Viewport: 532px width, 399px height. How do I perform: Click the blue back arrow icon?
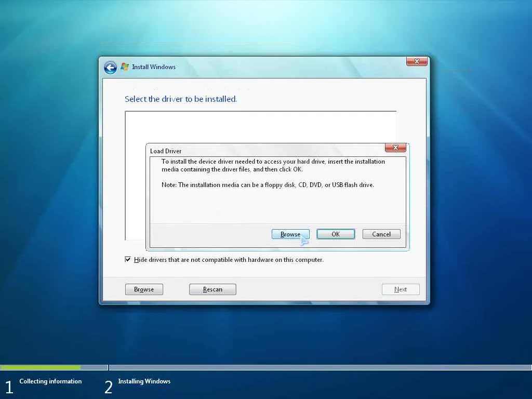110,67
